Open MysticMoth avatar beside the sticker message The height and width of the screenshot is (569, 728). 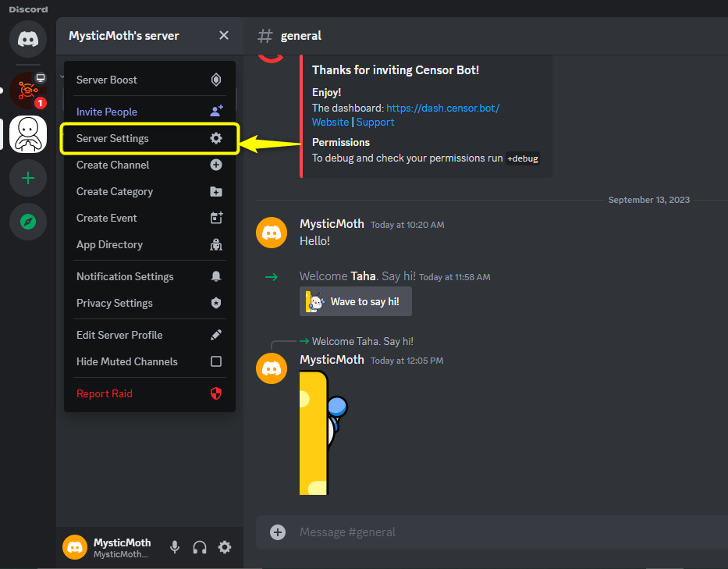[x=272, y=368]
